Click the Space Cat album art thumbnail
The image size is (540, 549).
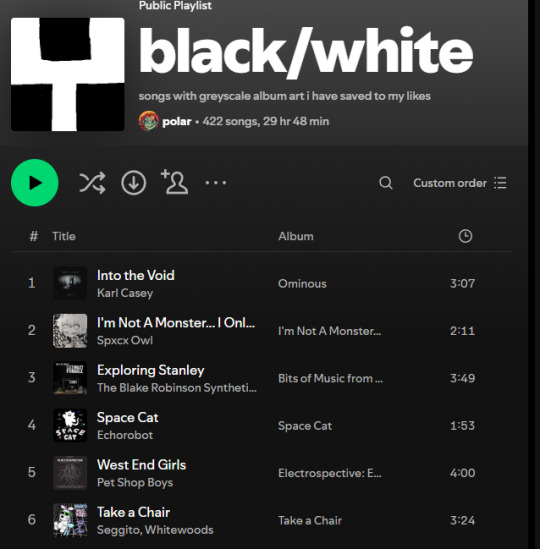click(70, 425)
